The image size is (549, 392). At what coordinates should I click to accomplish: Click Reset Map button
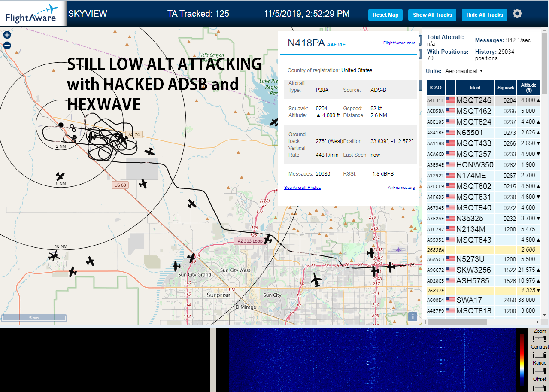tap(385, 15)
